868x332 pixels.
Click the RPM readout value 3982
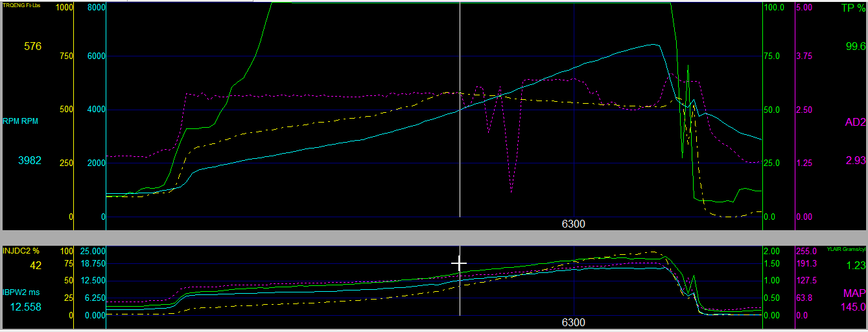[29, 160]
